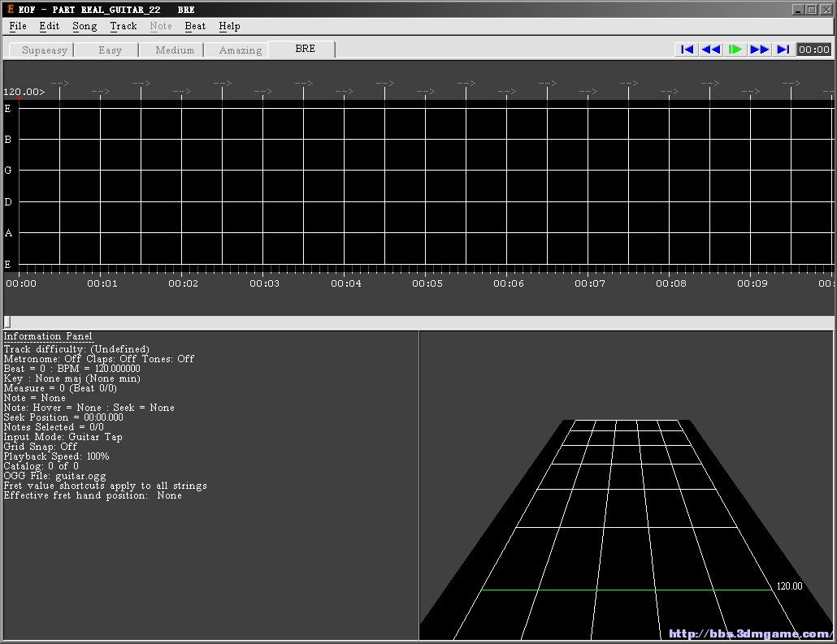Open the Edit menu
Image resolution: width=837 pixels, height=644 pixels.
49,26
